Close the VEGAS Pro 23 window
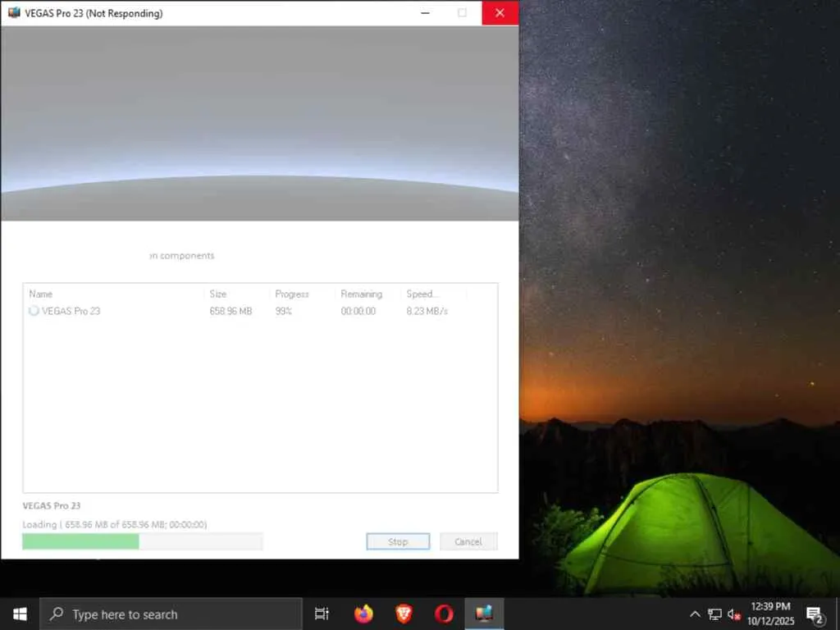The image size is (840, 630). tap(500, 13)
